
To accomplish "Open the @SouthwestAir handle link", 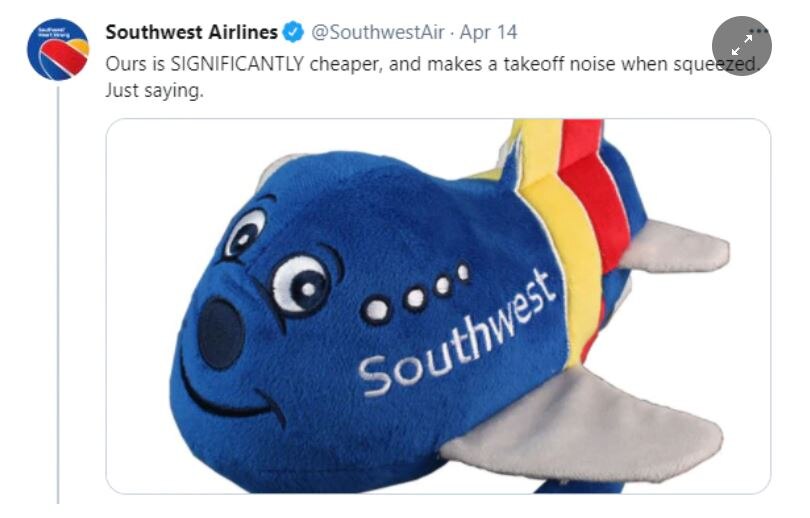I will click(x=377, y=33).
